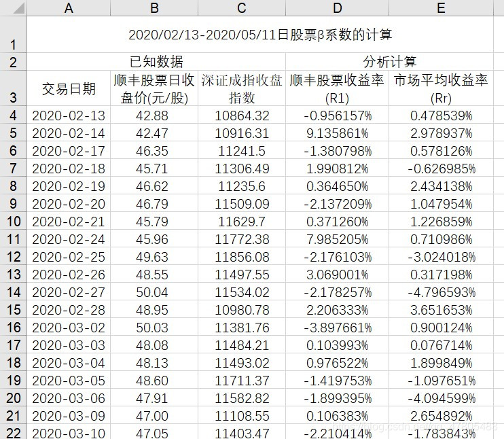Click R1 cell 3.069001%
The image size is (504, 439).
point(337,274)
